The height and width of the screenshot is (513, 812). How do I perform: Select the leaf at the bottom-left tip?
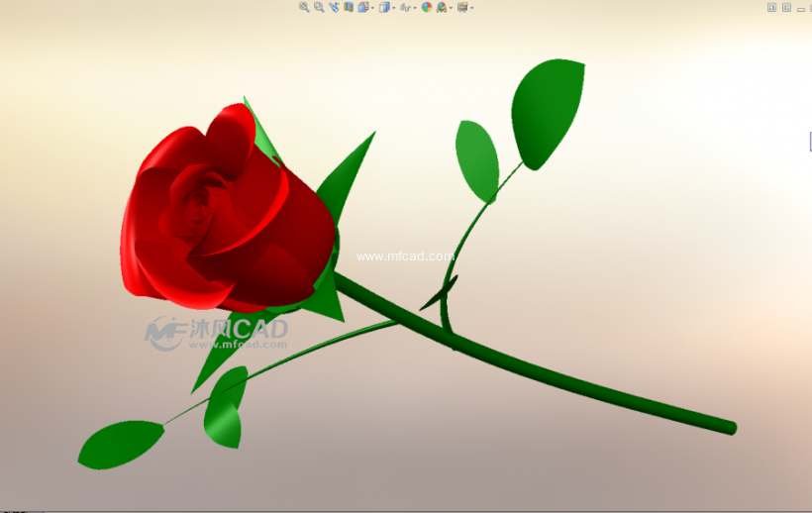121,443
